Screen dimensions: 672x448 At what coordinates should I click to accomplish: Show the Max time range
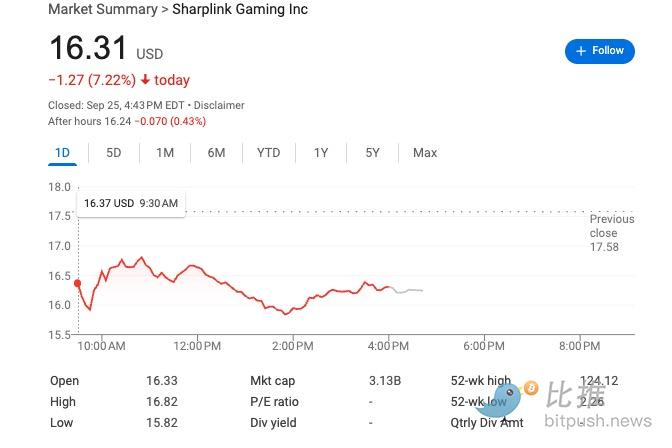click(425, 153)
